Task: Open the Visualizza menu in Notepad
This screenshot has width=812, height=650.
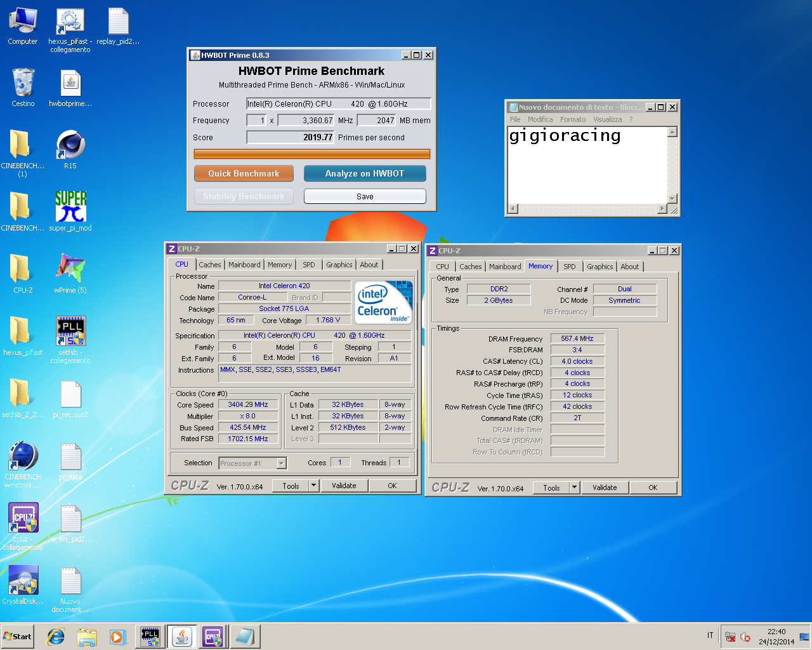Action: (x=608, y=119)
